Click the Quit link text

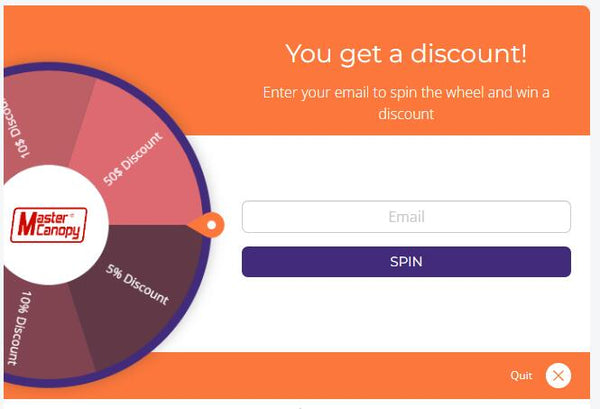click(521, 376)
